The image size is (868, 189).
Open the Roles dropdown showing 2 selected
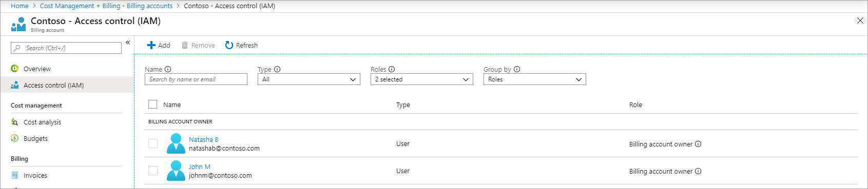pos(422,79)
